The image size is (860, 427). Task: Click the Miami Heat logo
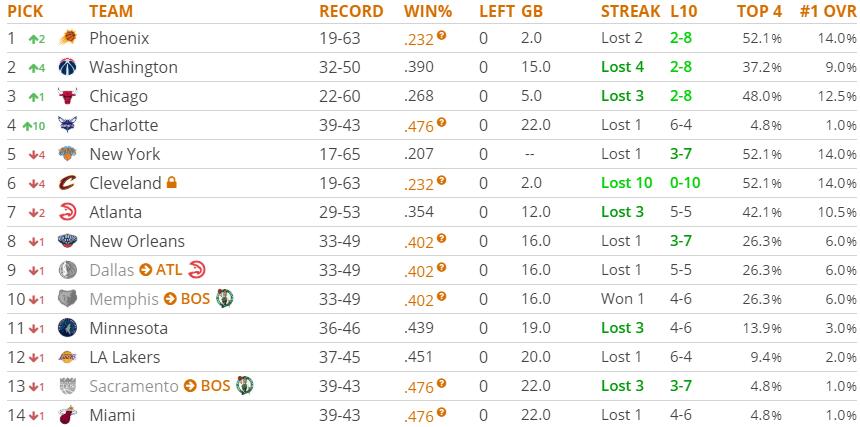pos(67,415)
